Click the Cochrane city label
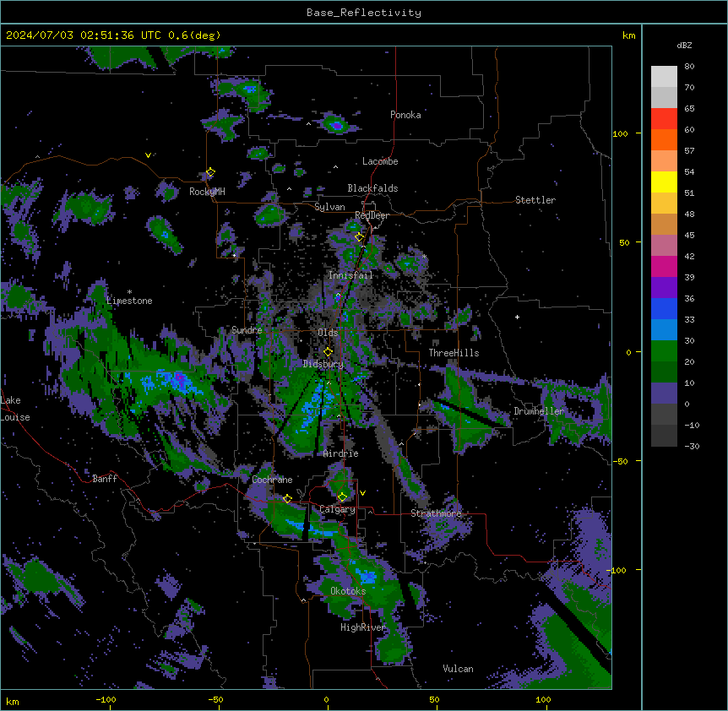The image size is (728, 711). point(272,480)
